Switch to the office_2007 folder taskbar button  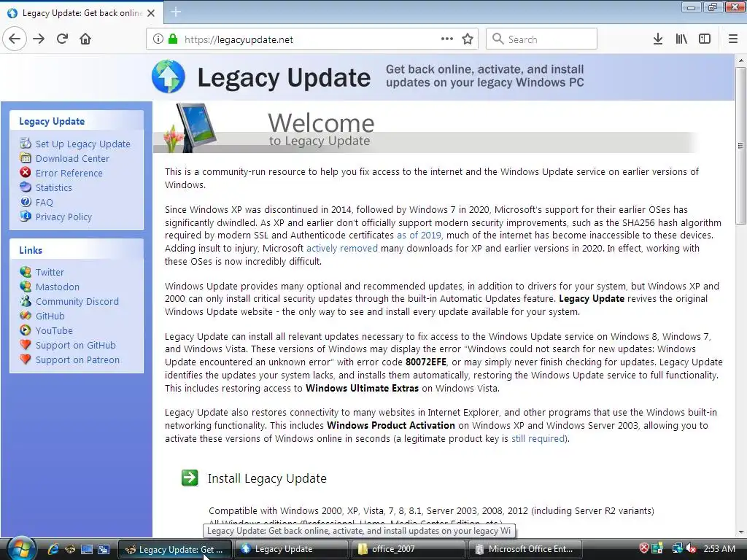(408, 549)
